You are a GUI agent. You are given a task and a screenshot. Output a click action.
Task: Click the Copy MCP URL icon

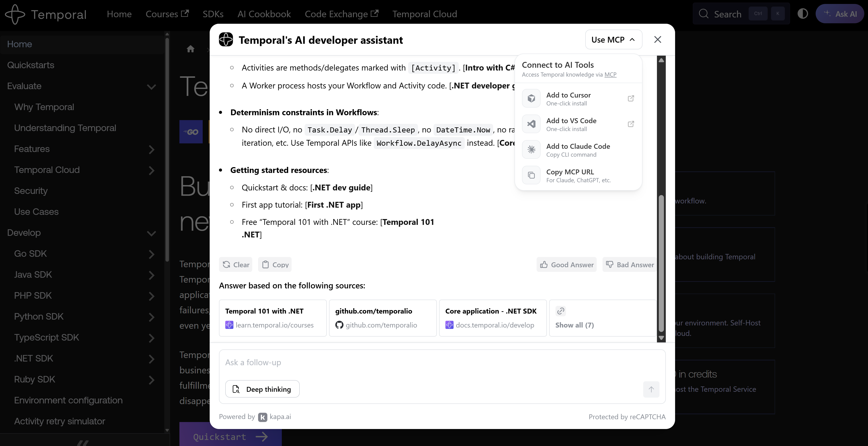[x=531, y=175]
